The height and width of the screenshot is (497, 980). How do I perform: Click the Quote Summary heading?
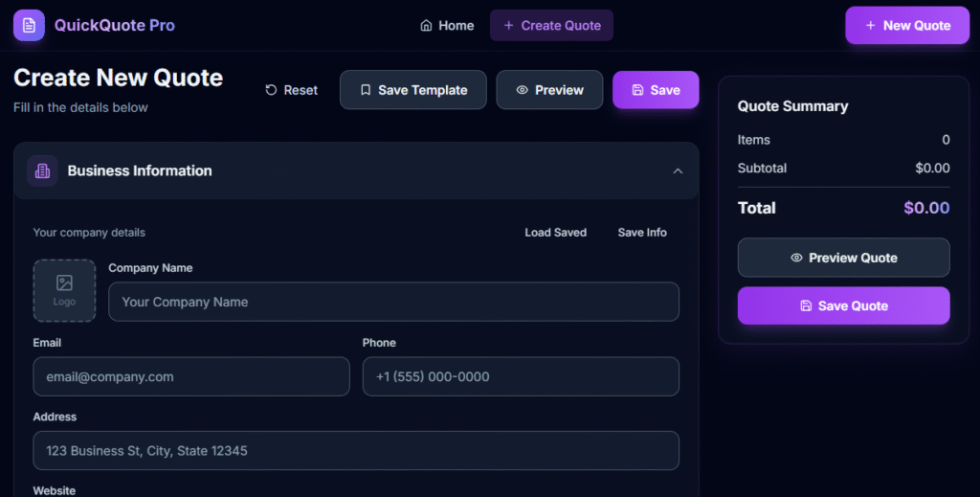pyautogui.click(x=792, y=106)
